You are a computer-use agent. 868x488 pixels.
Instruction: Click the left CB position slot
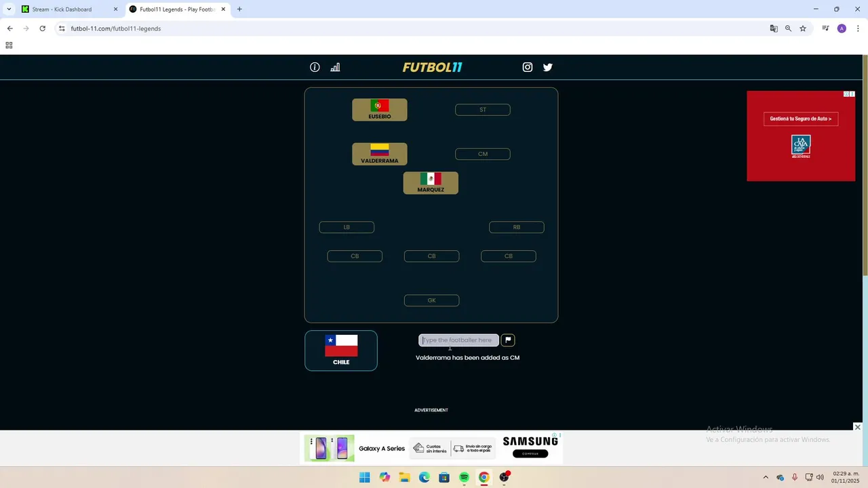[x=355, y=256]
